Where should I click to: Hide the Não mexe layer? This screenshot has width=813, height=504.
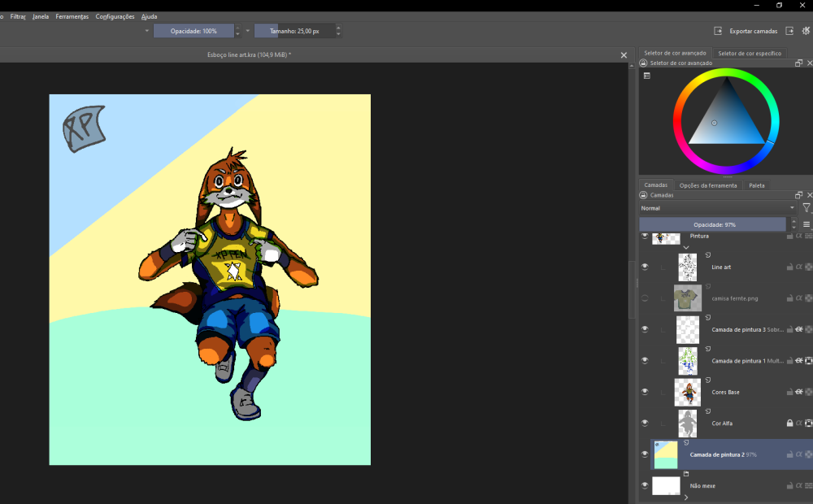pyautogui.click(x=645, y=486)
